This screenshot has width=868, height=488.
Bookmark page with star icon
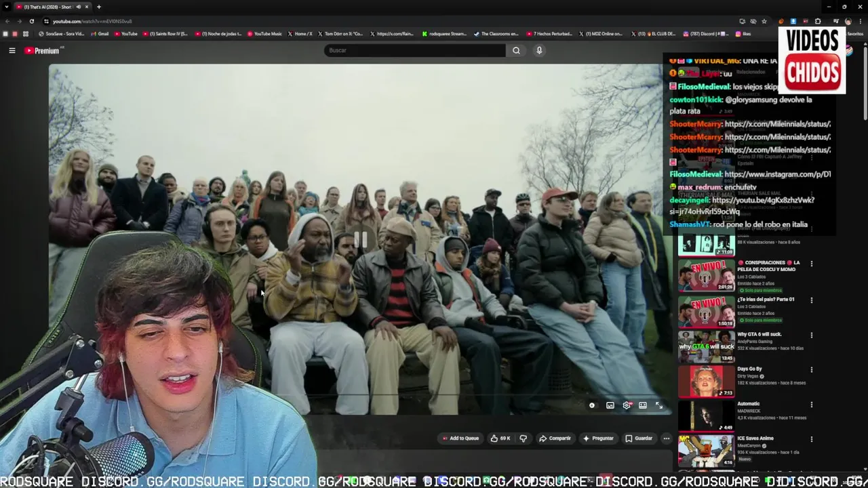pos(764,21)
